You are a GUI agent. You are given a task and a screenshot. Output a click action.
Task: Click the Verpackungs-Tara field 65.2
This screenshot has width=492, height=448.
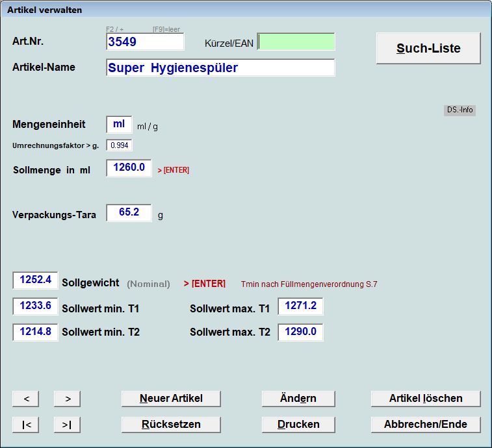(x=129, y=213)
